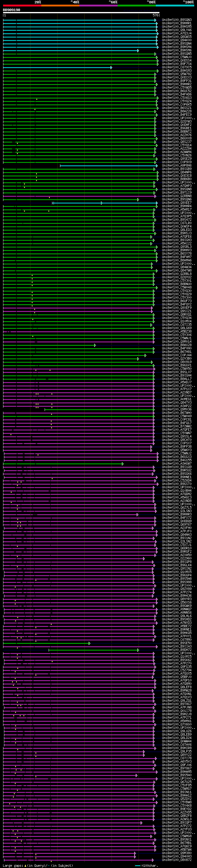Image resolution: width=197 pixels, height=868 pixels.
Task: Select UniRef100_B8AX28 label
Action: click(x=177, y=345)
